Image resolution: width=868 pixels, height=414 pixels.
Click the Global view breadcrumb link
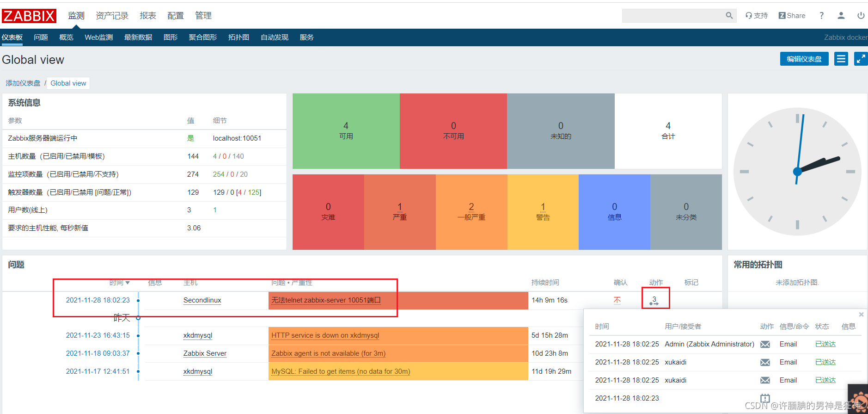68,83
